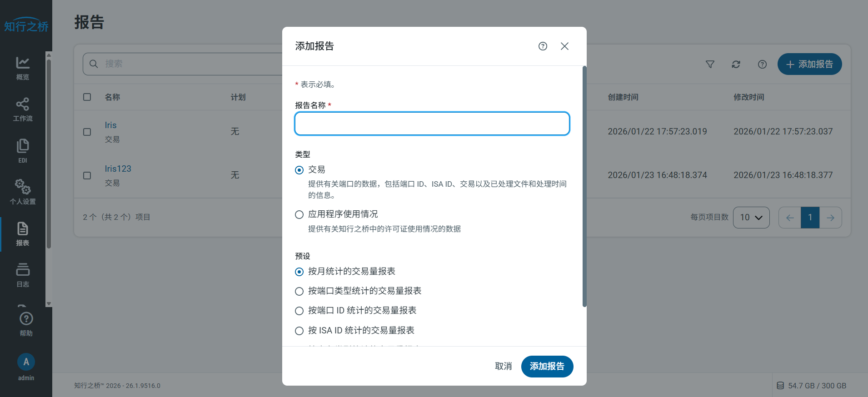Click the help icon in dialog header
Screen dimensions: 868x397
pyautogui.click(x=543, y=46)
